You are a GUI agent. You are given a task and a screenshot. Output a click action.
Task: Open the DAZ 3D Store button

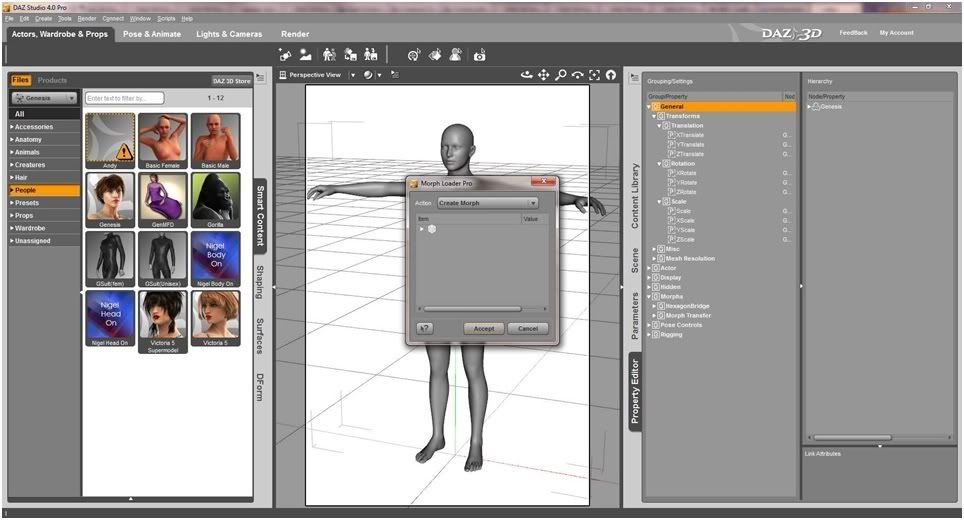coord(231,81)
